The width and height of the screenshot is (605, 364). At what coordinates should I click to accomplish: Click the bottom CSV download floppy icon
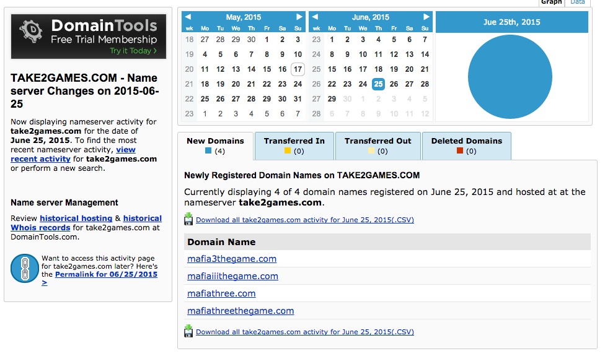188,331
